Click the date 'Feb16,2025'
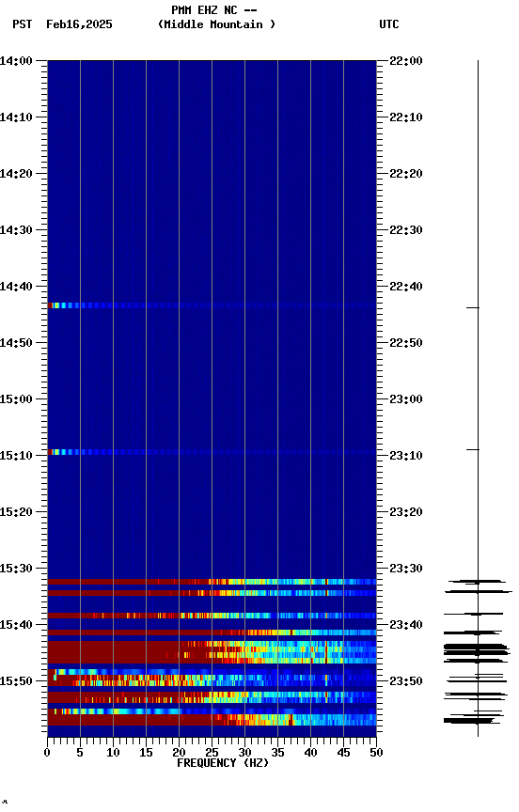Screen dimensions: 519x812 (x=79, y=24)
